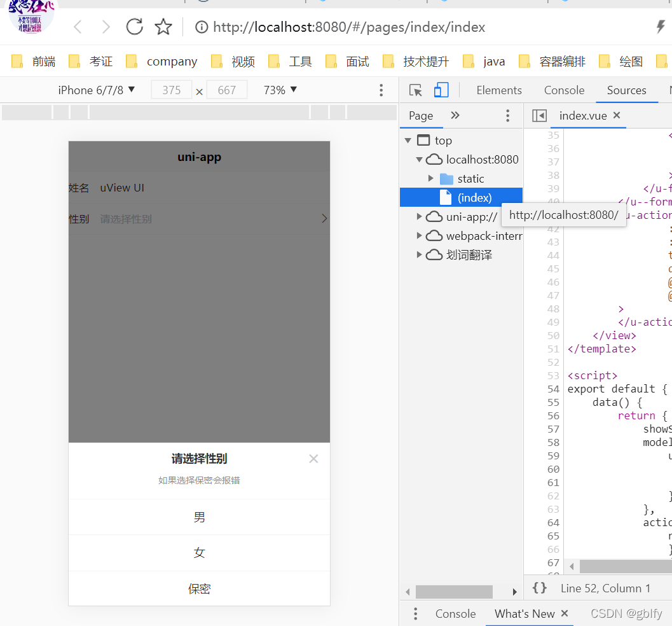Open the 考证 bookmark folder
Viewport: 672px width, 626px height.
[x=90, y=61]
